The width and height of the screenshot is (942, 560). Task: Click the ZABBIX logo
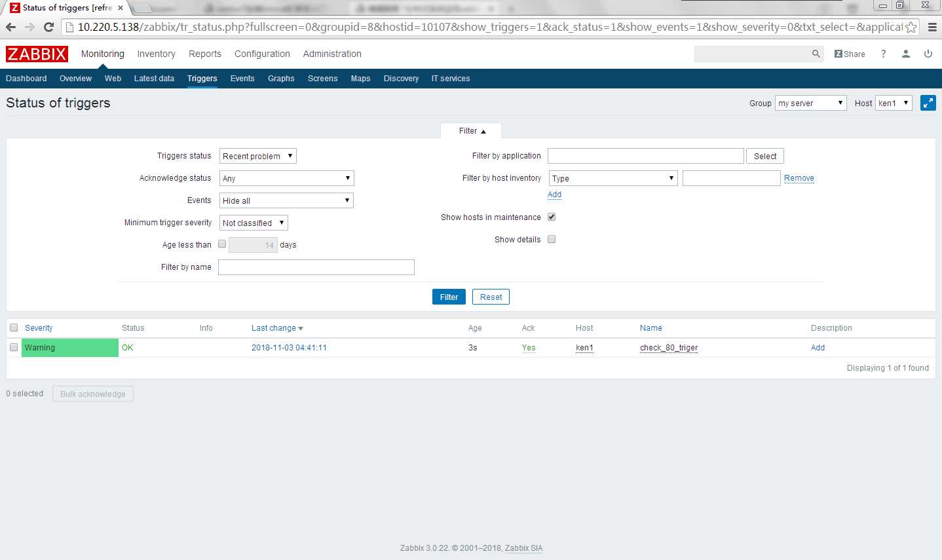tap(37, 54)
